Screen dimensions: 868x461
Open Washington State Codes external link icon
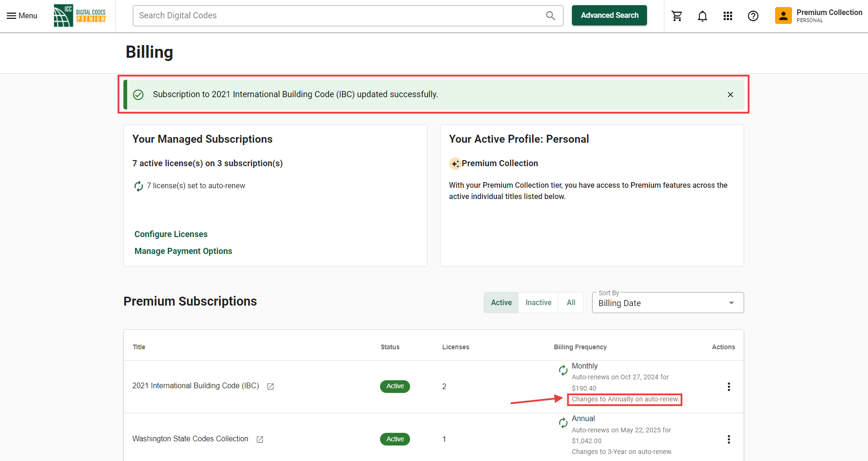(x=259, y=439)
